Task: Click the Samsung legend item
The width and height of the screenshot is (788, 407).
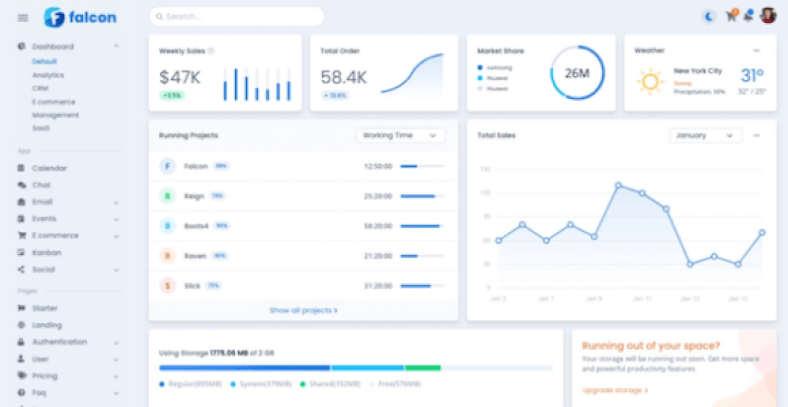Action: [495, 67]
